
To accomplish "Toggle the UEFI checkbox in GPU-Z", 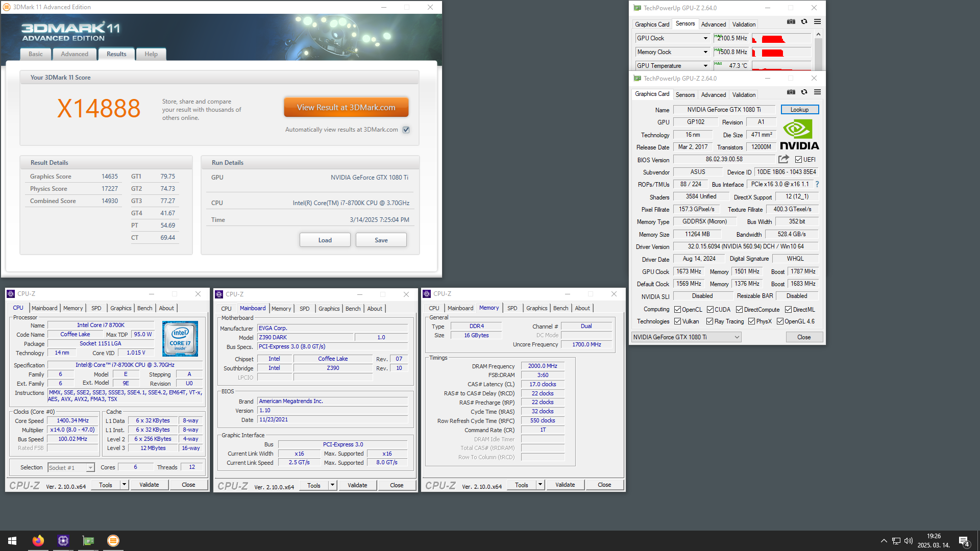I will click(x=798, y=160).
